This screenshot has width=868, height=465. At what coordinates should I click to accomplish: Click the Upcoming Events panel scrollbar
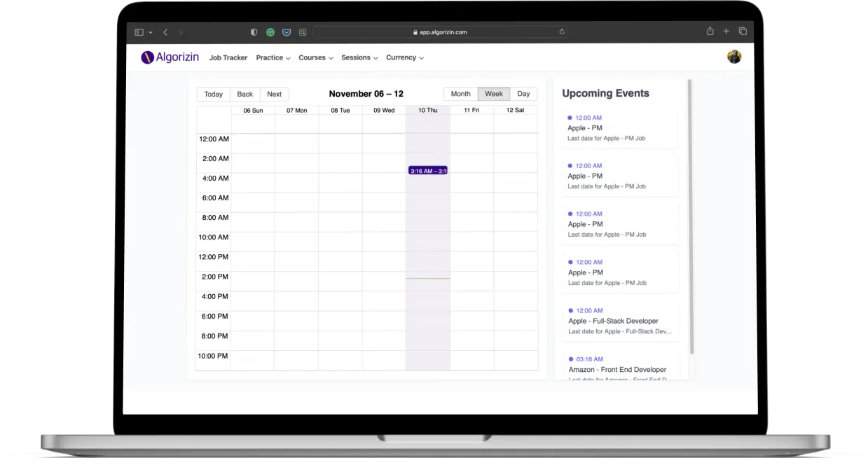[x=691, y=217]
